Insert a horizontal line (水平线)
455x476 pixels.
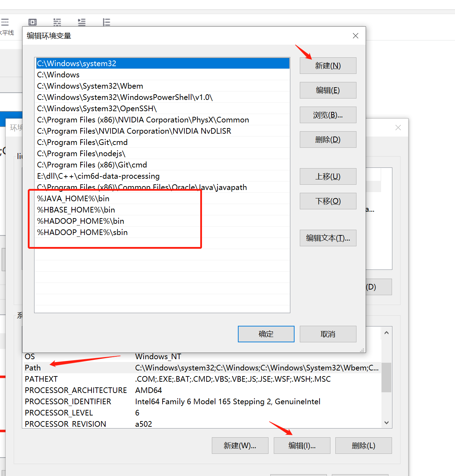tap(5, 22)
